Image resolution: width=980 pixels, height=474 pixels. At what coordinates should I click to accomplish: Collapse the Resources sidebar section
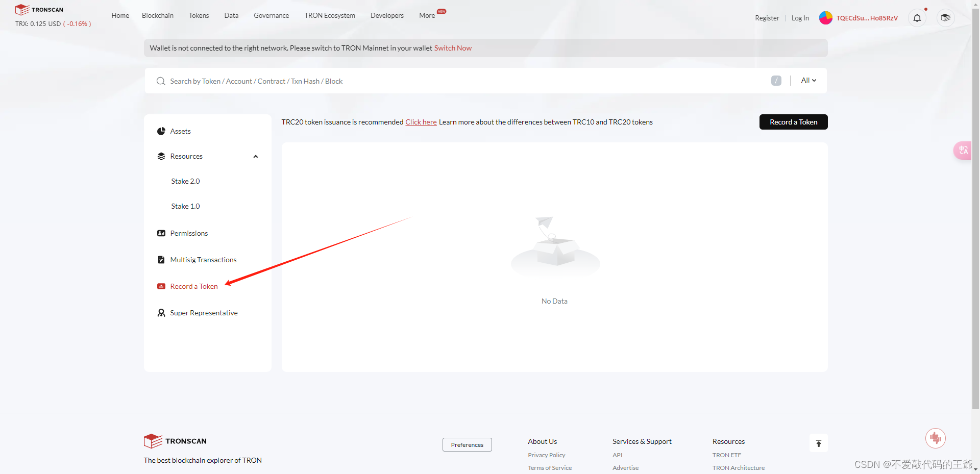(x=256, y=157)
